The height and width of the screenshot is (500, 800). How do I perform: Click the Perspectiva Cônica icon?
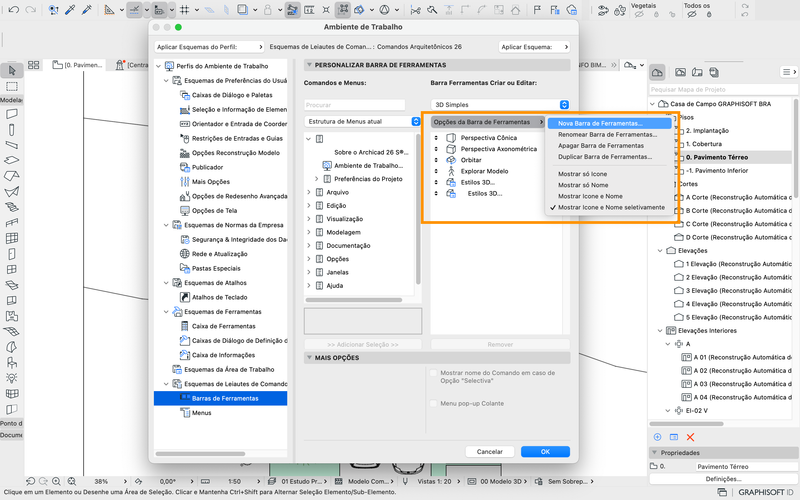click(451, 138)
